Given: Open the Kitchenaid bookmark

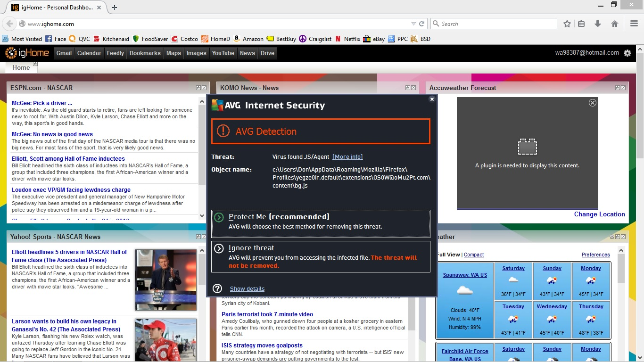Looking at the screenshot, I should 111,39.
